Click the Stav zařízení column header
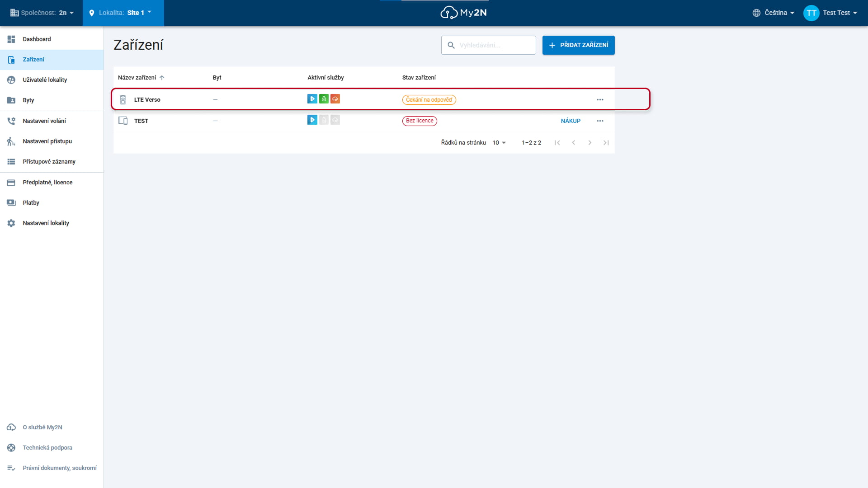The image size is (868, 488). coord(419,78)
